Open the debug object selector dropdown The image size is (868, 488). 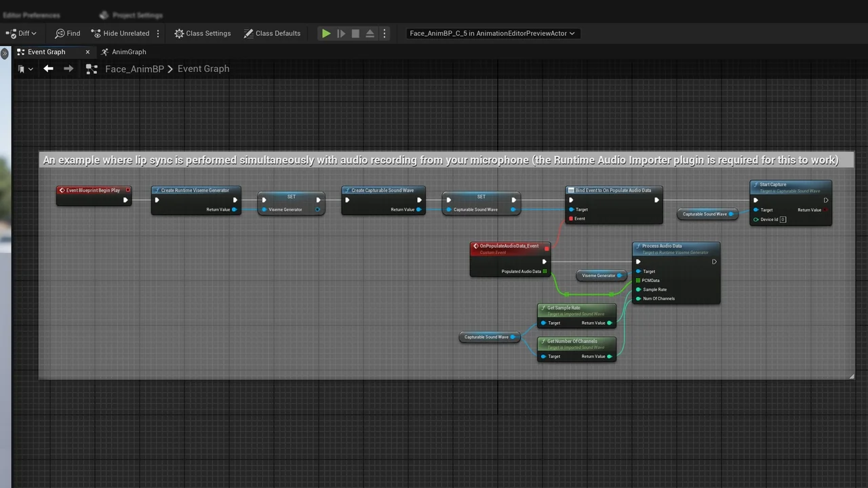click(x=492, y=33)
